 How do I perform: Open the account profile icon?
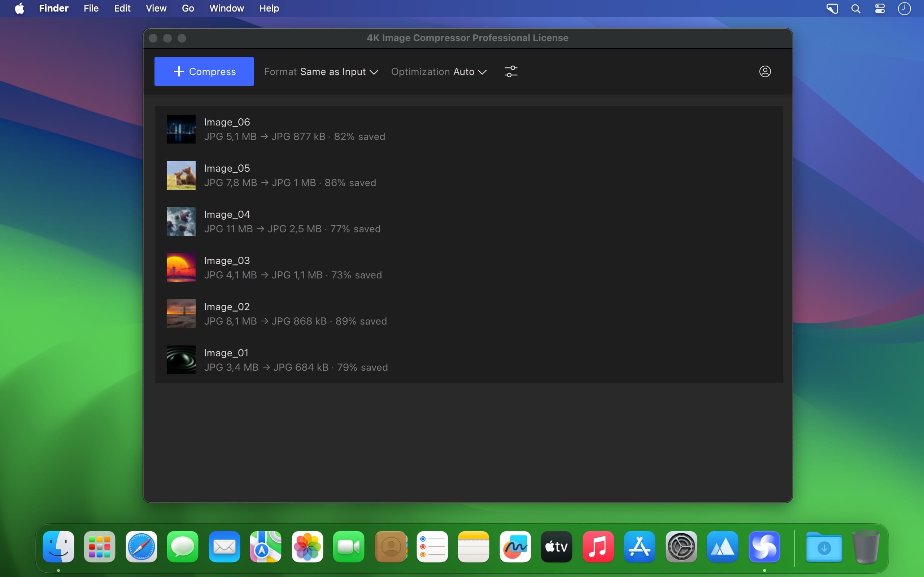765,71
